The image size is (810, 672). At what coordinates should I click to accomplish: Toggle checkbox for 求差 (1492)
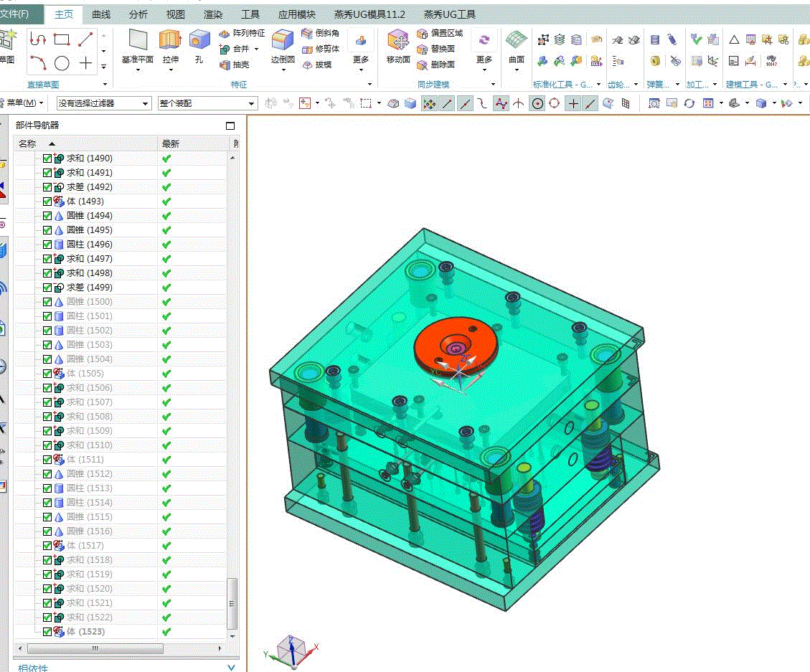pos(47,187)
